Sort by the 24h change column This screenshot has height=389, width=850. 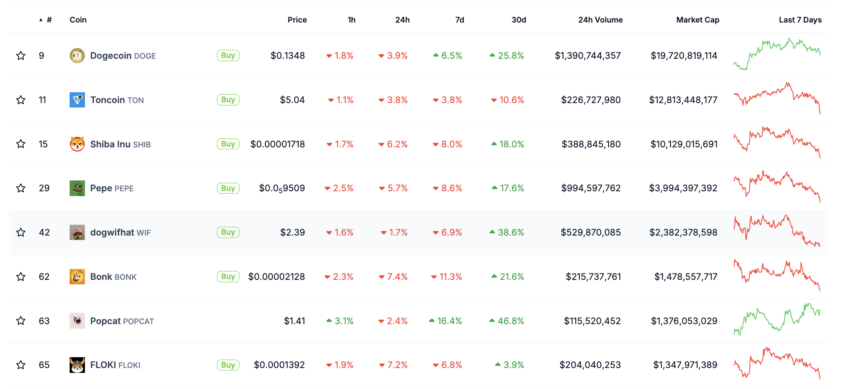tap(403, 20)
